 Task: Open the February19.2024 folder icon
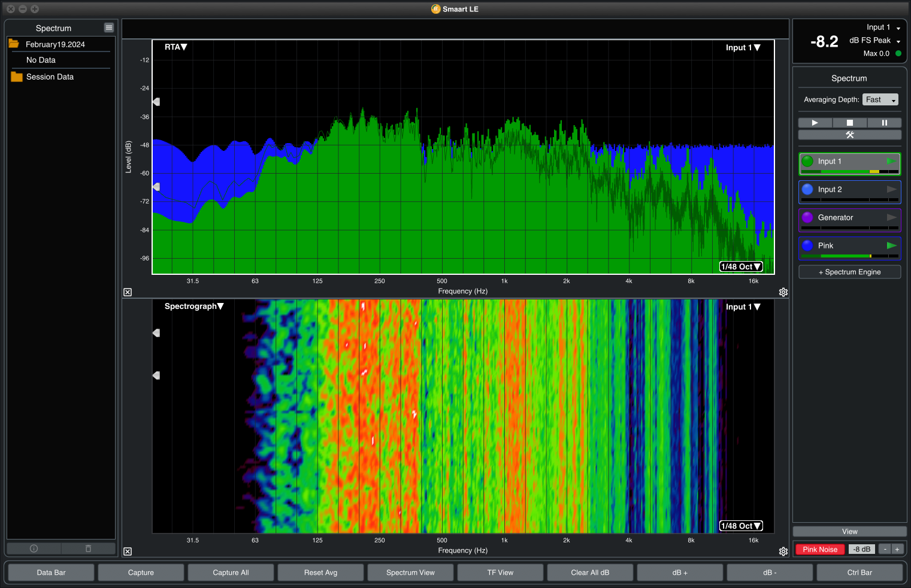pyautogui.click(x=14, y=44)
